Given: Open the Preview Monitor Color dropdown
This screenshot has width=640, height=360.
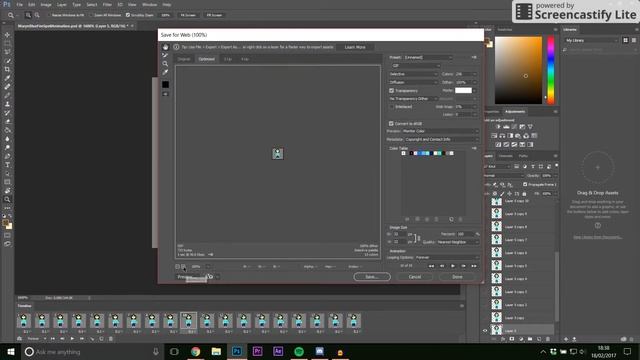Looking at the screenshot, I should [x=440, y=131].
